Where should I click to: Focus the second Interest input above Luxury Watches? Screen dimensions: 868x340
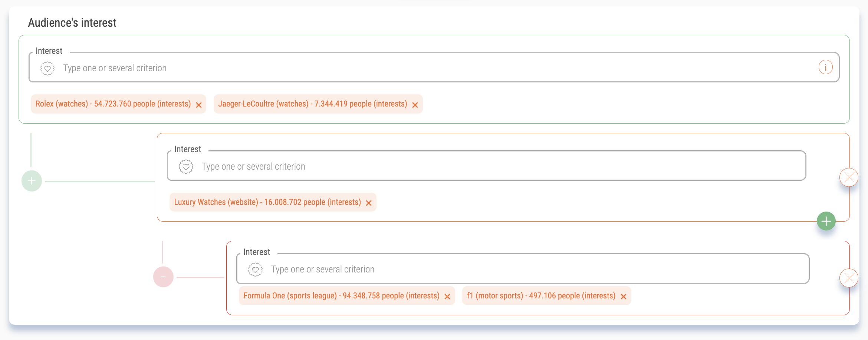487,166
